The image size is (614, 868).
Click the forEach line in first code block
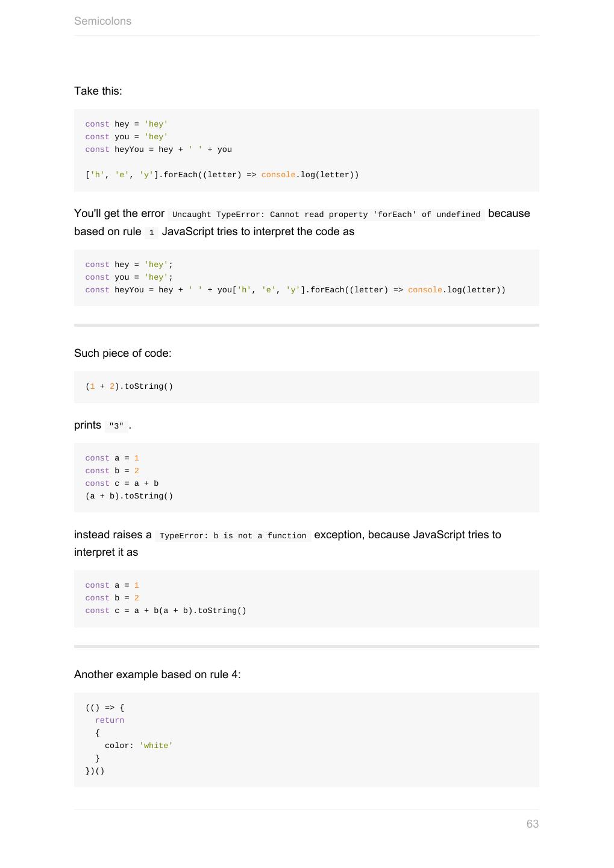coord(222,175)
